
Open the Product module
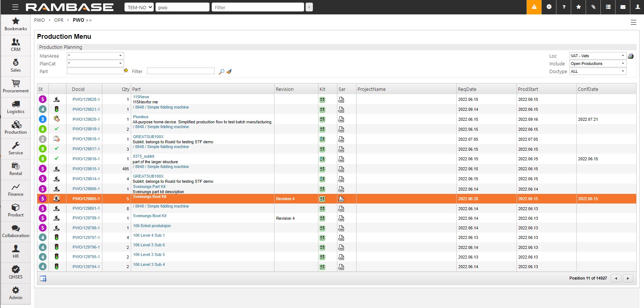[x=16, y=211]
